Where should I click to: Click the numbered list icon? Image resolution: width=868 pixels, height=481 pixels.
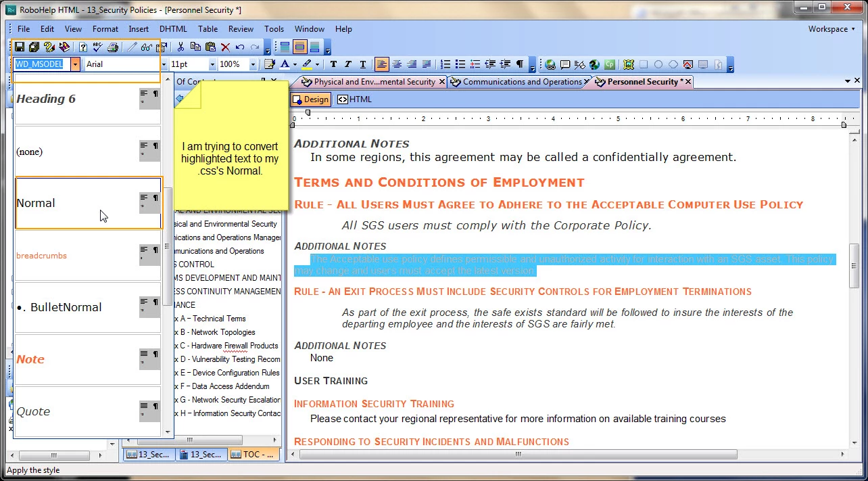pos(445,64)
